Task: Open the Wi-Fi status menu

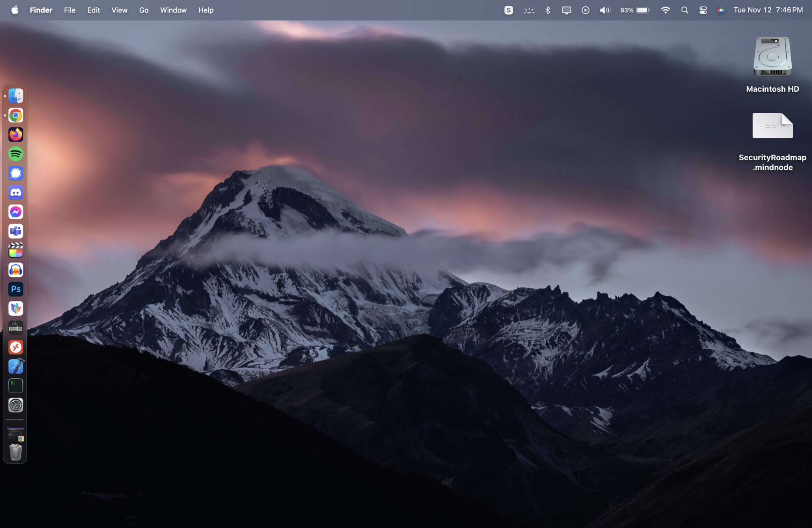Action: pyautogui.click(x=665, y=10)
